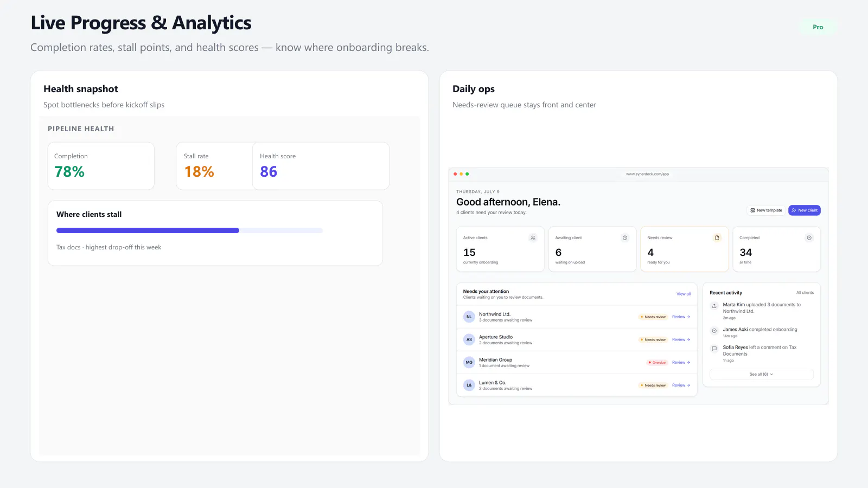Click the PIPELINE HEALTH label
Viewport: 868px width, 488px height.
click(x=81, y=129)
